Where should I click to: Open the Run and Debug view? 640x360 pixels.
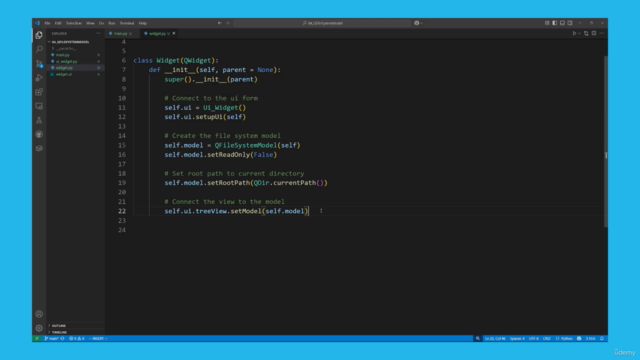[39, 78]
